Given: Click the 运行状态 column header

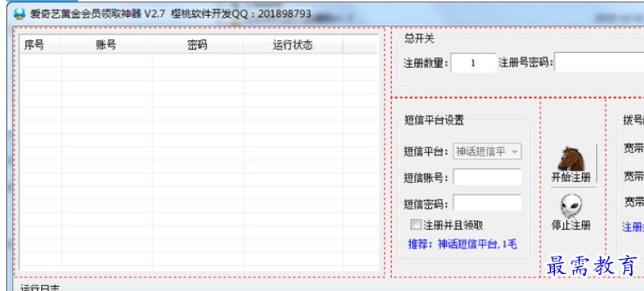Looking at the screenshot, I should point(293,45).
